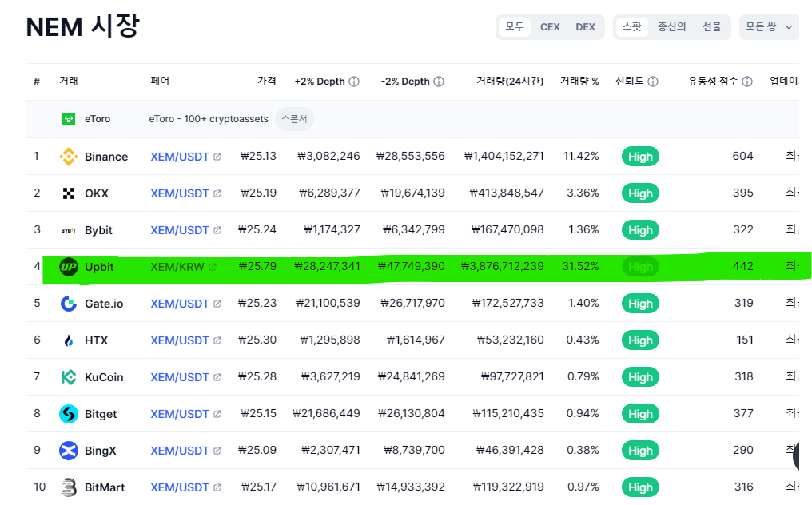Click the High badge in Binance row

click(640, 157)
